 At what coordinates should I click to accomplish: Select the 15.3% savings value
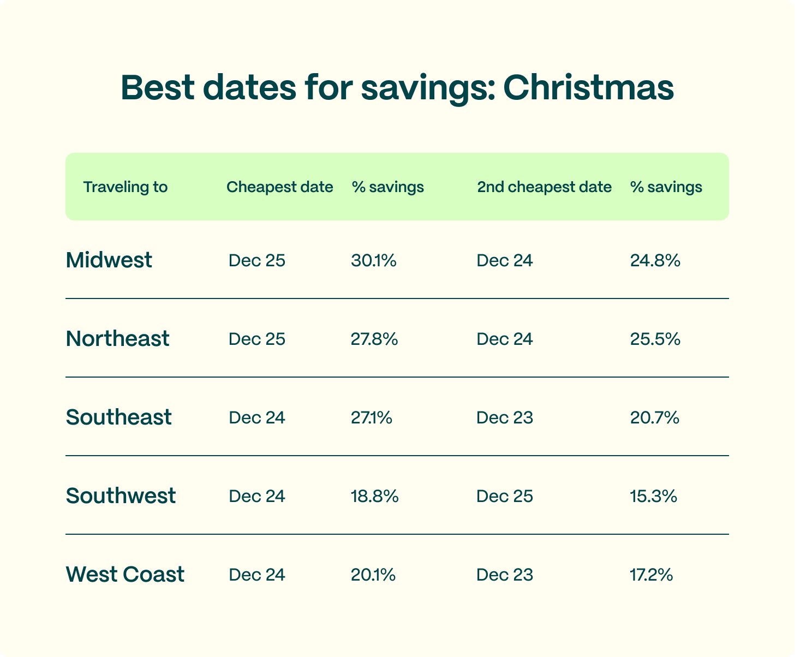pyautogui.click(x=653, y=497)
